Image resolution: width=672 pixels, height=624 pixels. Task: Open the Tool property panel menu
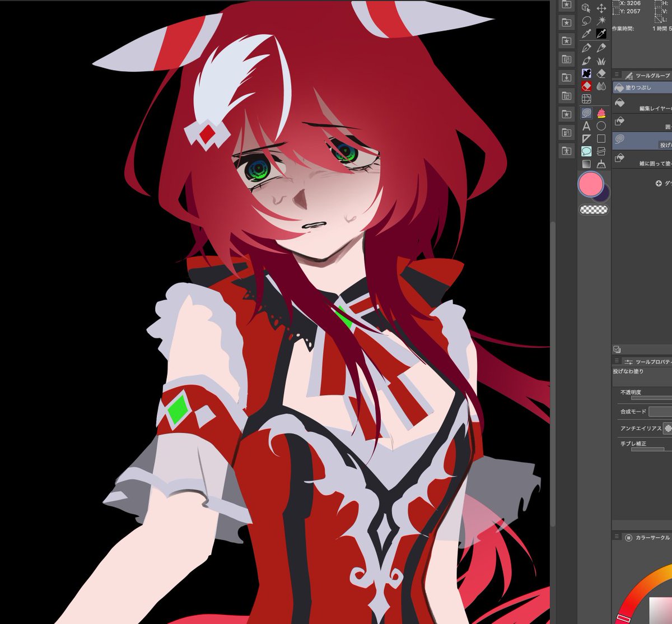click(617, 361)
